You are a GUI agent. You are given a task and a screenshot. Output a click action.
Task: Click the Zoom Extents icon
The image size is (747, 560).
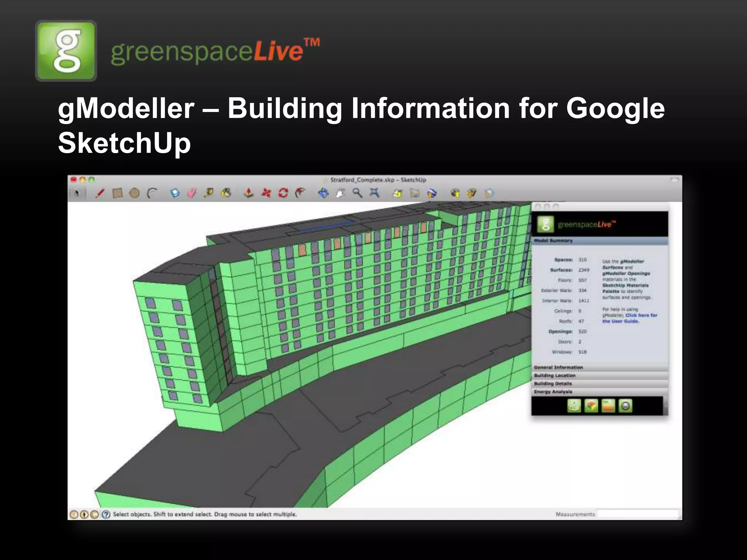[375, 193]
